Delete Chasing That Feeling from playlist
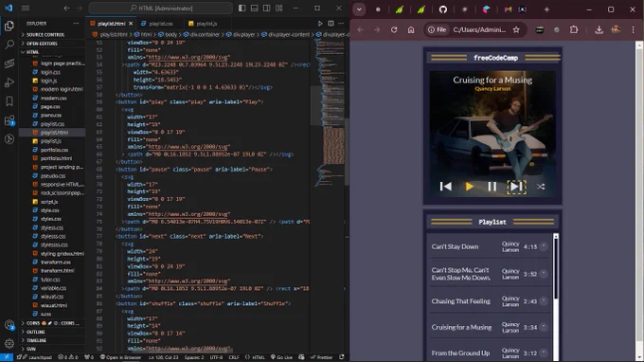644x362 pixels. coord(544,300)
